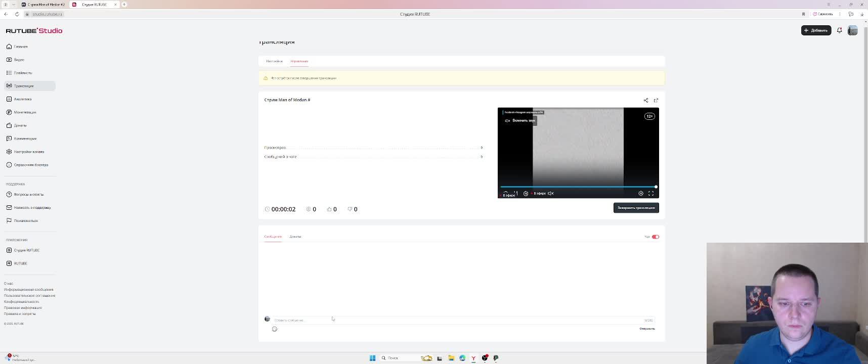The width and height of the screenshot is (868, 364).
Task: Open emoji picker below message field
Action: click(275, 329)
